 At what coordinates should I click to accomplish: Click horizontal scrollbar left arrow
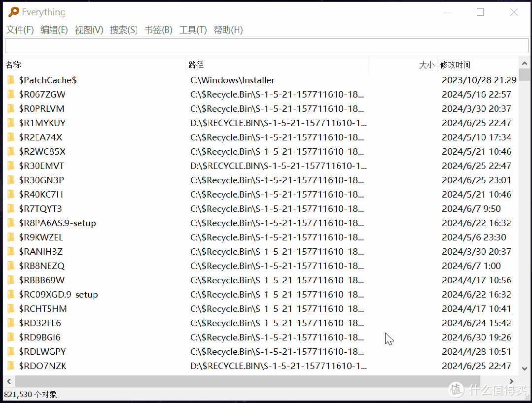(x=9, y=381)
